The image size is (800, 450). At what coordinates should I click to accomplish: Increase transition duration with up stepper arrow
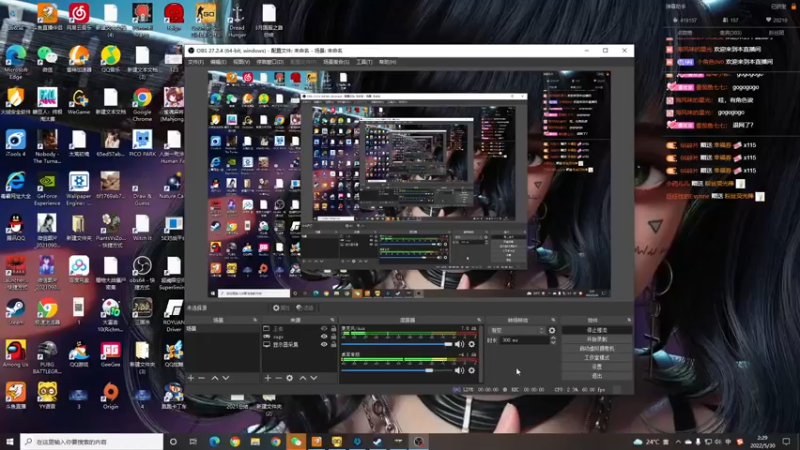click(x=553, y=338)
